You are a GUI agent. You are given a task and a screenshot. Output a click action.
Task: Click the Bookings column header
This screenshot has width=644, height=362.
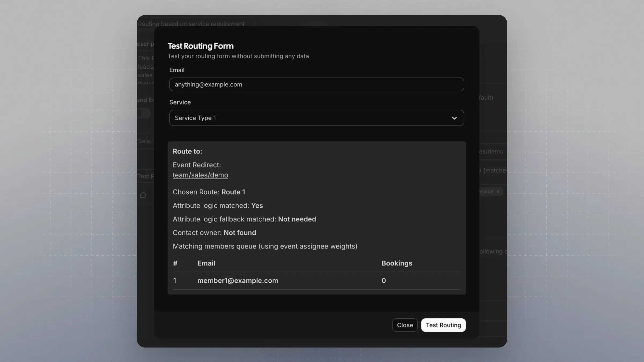[397, 263]
